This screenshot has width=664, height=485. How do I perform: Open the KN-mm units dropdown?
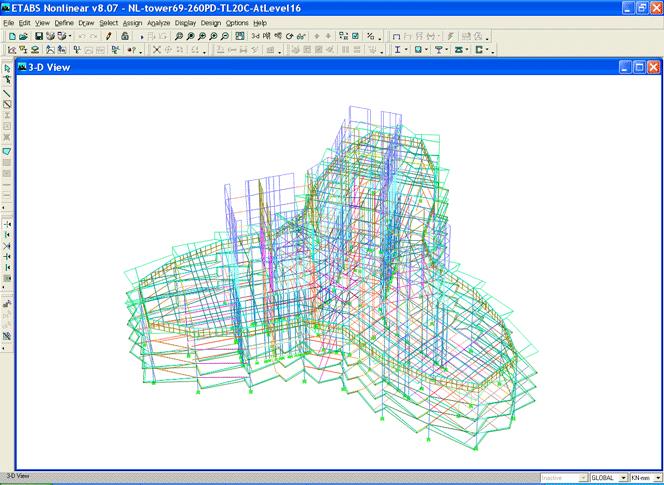656,478
